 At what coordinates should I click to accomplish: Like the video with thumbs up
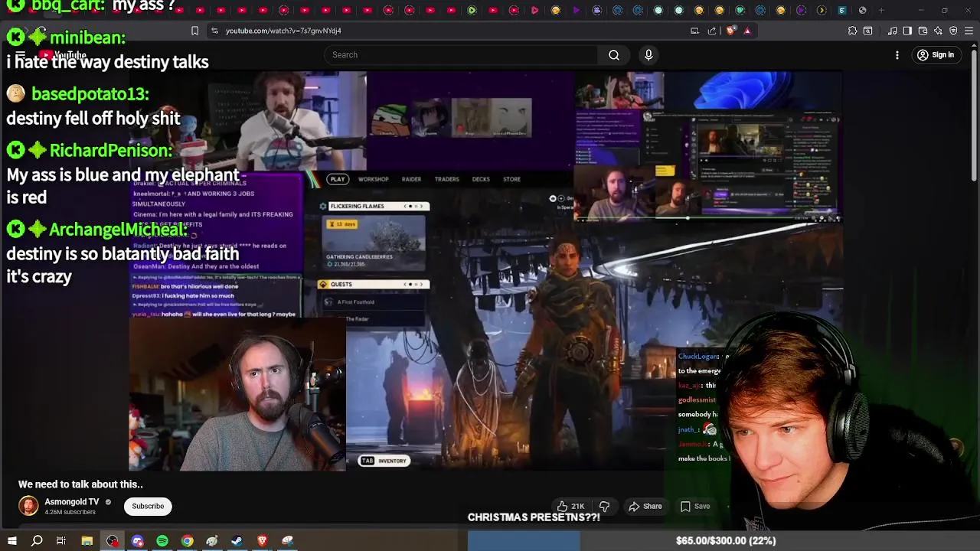pyautogui.click(x=571, y=506)
